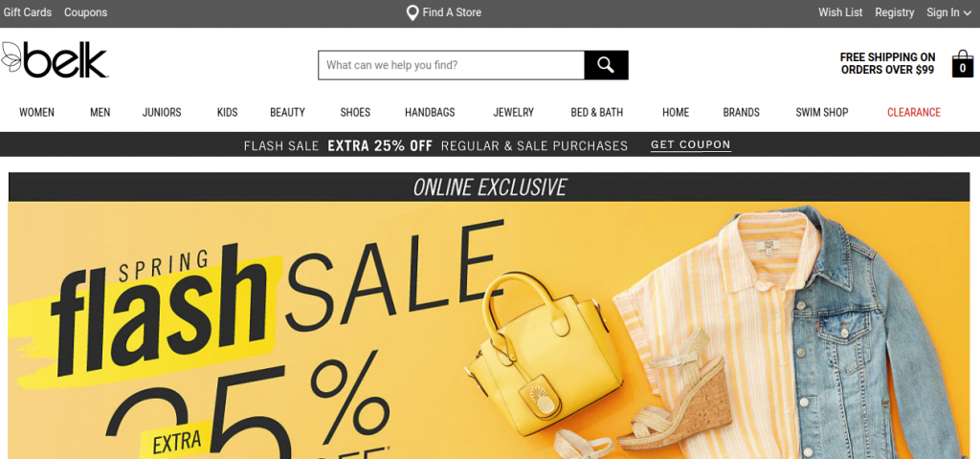
Task: Click the Get Coupon link
Action: tap(691, 145)
